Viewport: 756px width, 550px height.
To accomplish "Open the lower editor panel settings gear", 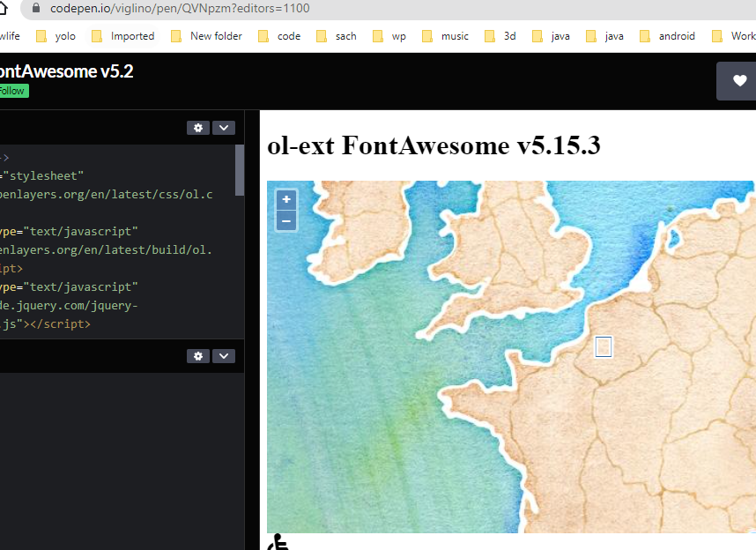I will click(x=197, y=356).
